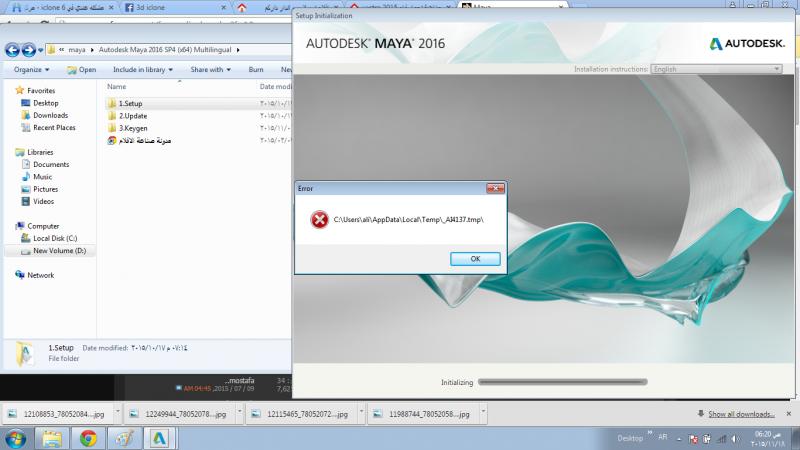Click the 1.Setup folder thumbnail in details pane
800x450 pixels.
click(24, 353)
